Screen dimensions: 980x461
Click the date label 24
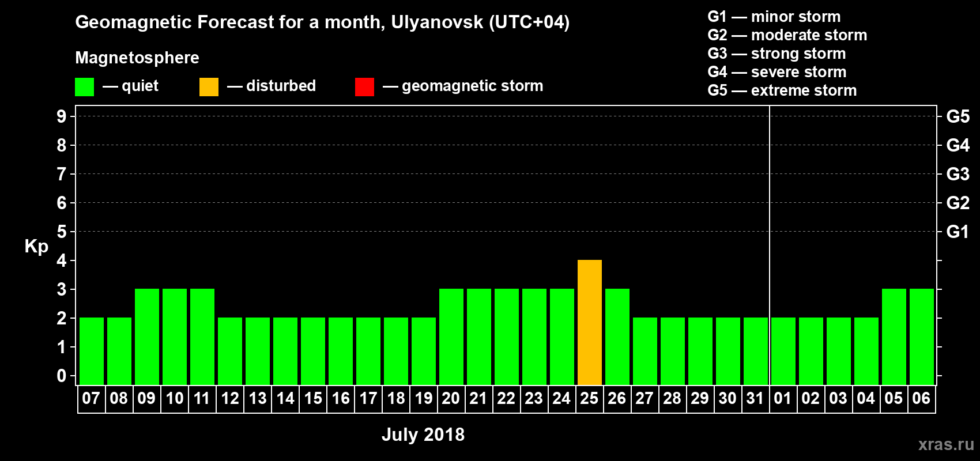coord(561,398)
